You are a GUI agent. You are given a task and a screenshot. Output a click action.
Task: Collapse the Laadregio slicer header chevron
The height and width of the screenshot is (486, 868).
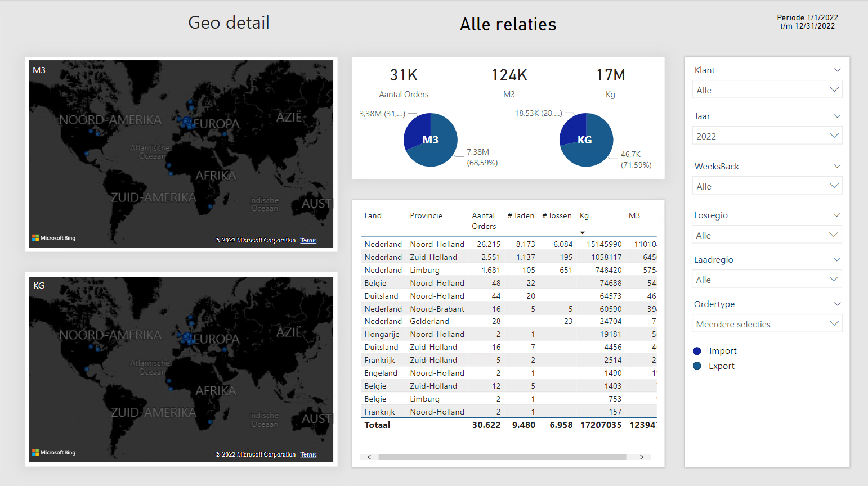tap(837, 260)
